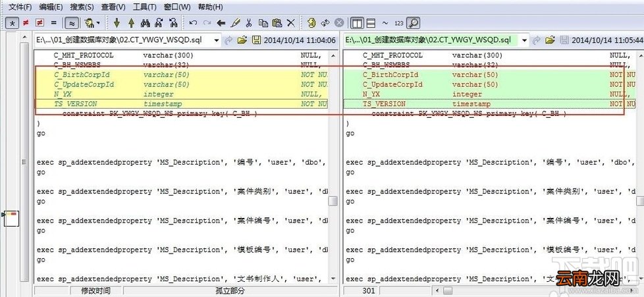Select C_BirthCorpId line in left pane
The image size is (644, 297).
pos(181,75)
